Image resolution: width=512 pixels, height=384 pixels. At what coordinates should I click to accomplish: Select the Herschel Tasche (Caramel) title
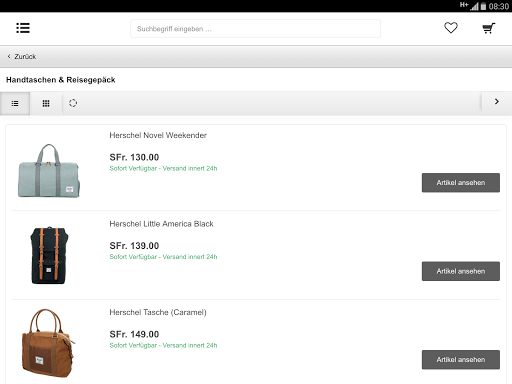click(x=158, y=312)
